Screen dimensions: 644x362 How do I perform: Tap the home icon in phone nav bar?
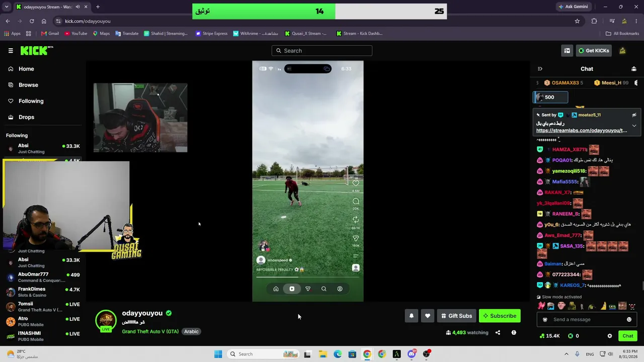point(276,289)
